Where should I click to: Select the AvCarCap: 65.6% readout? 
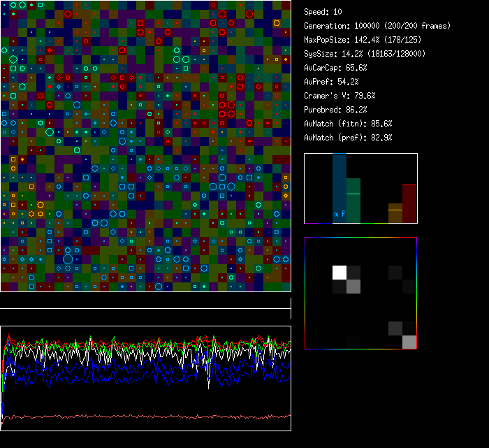335,68
